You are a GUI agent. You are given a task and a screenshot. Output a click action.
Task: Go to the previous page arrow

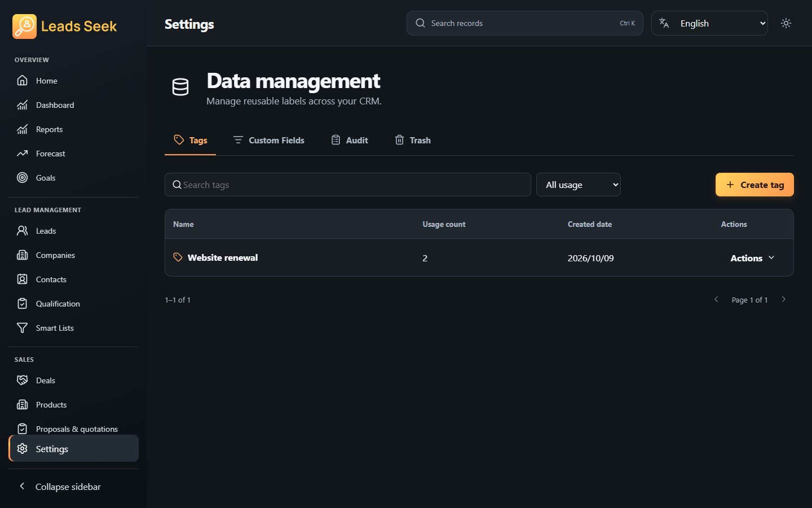[x=716, y=300]
